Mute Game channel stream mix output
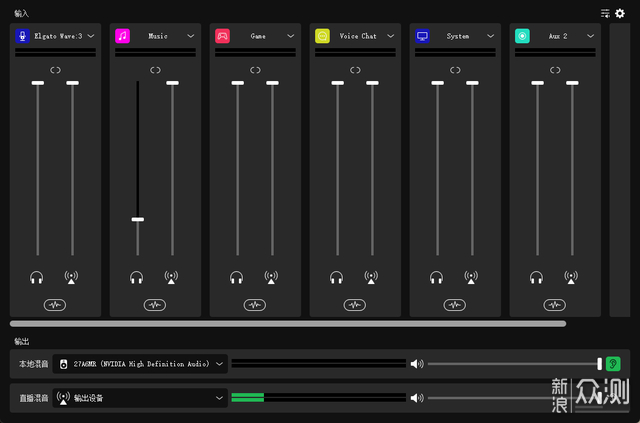Viewport: 640px width, 423px height. pyautogui.click(x=271, y=277)
